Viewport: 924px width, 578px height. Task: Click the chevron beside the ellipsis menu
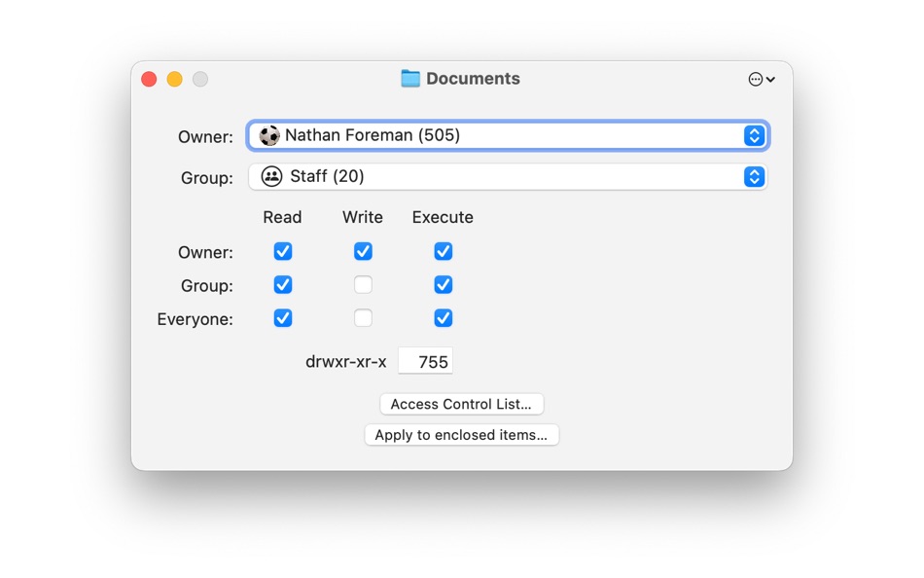coord(770,79)
